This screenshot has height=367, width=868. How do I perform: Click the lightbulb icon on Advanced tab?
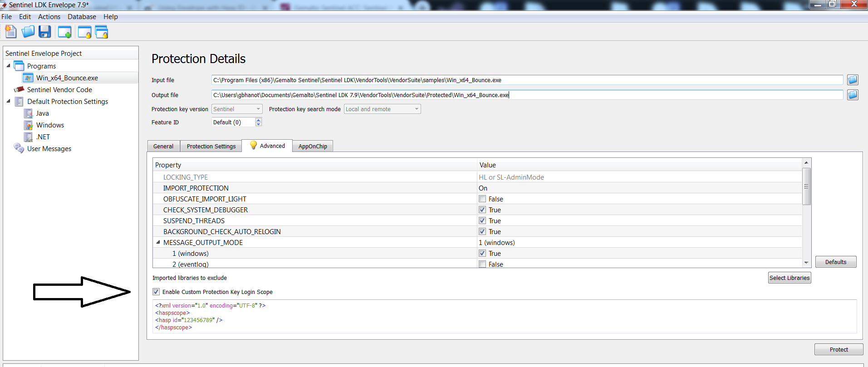(x=254, y=145)
